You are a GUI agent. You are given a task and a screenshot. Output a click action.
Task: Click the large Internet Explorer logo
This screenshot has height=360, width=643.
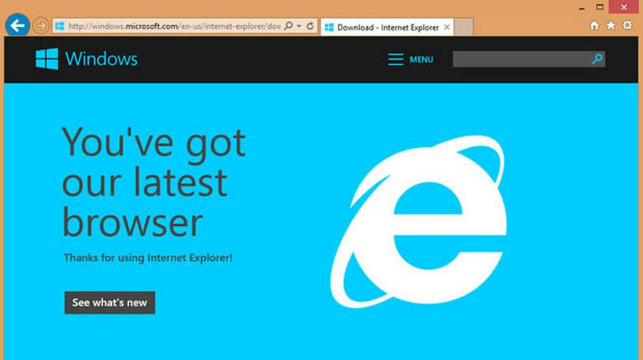point(418,221)
